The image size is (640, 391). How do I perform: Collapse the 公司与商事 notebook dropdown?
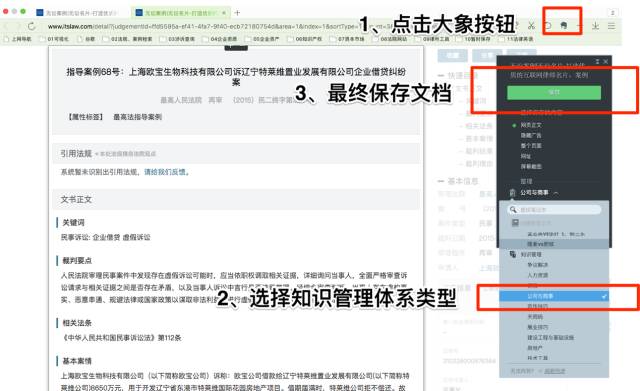[x=556, y=193]
